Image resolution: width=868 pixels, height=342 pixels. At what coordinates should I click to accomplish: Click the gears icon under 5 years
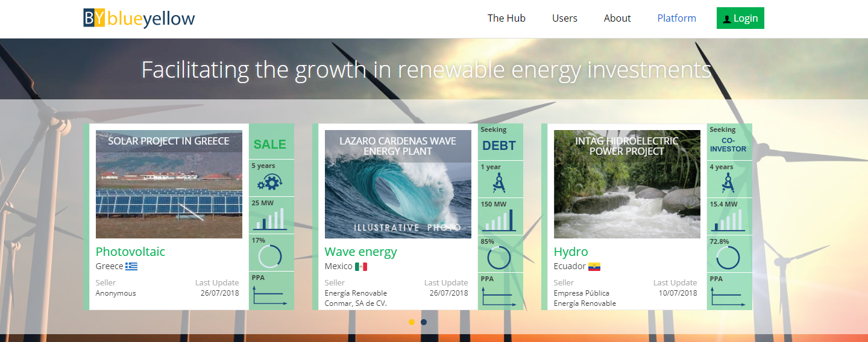269,182
